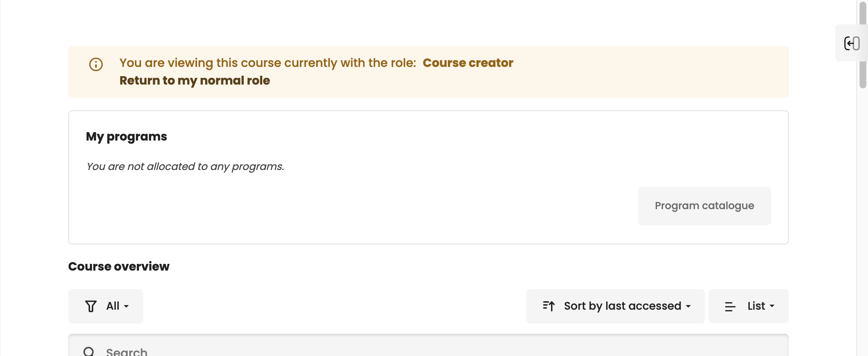Click the Course overview heading
This screenshot has height=356, width=868.
pos(119,266)
